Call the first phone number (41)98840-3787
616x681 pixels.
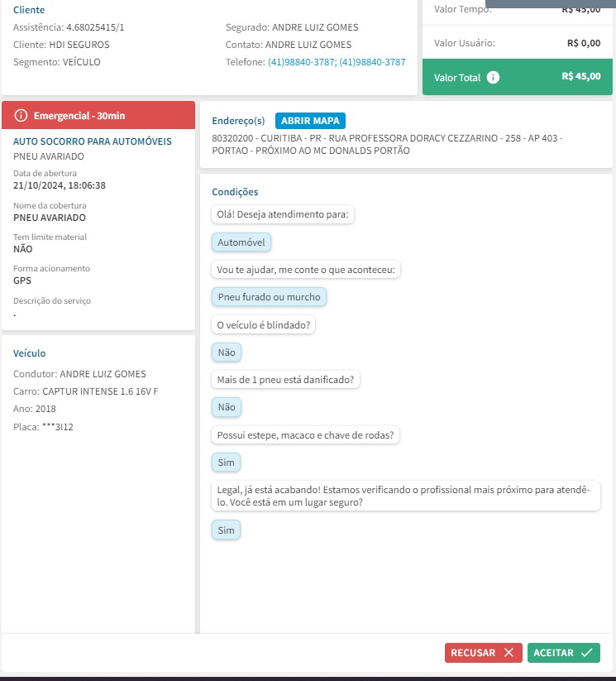(301, 62)
